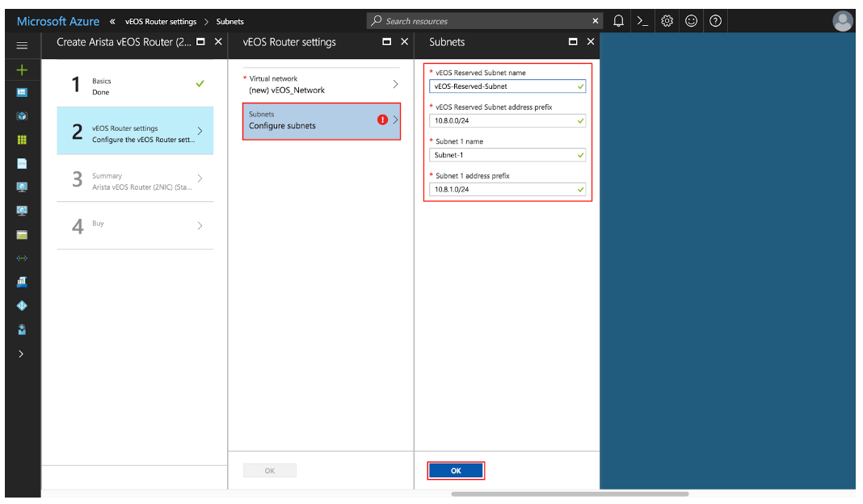Open the Virtual networks icon in the sidebar

click(x=22, y=258)
